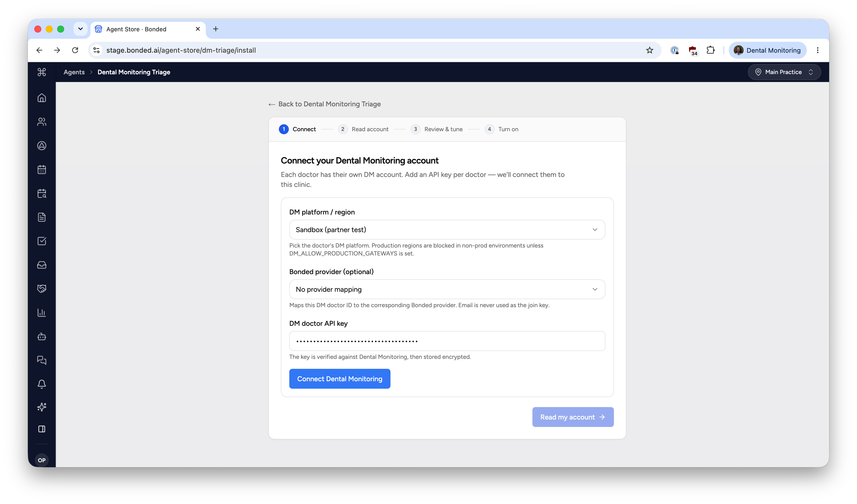Screen dimensions: 857x504
Task: Click the OP user avatar
Action: [x=42, y=460]
